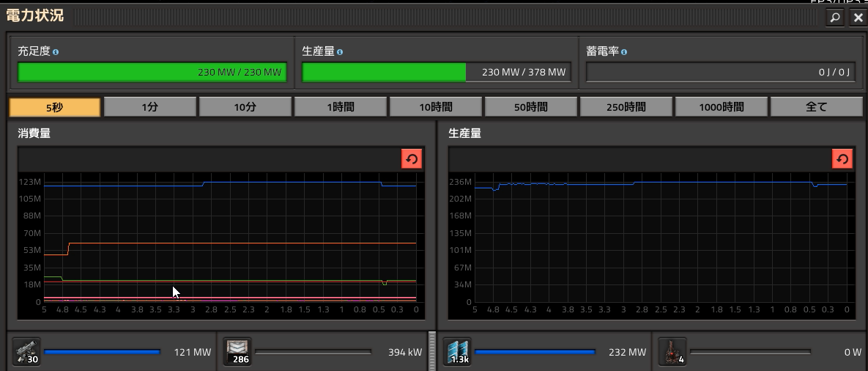Click the 充足度 bar showing 230 MW / 230 MW
868x371 pixels.
tap(152, 72)
